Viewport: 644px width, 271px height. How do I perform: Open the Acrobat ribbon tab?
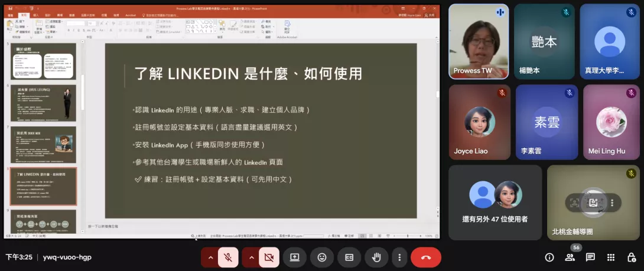coord(131,15)
